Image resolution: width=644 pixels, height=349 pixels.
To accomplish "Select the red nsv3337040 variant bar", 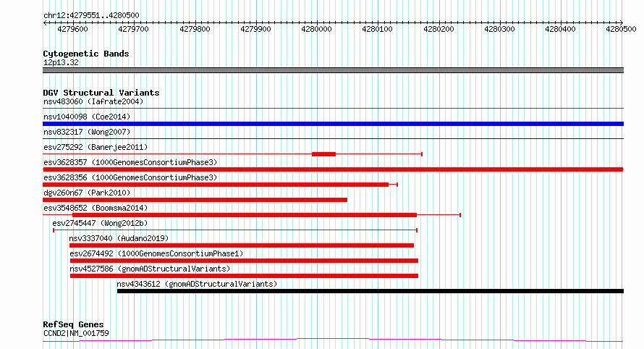I will 242,245.
